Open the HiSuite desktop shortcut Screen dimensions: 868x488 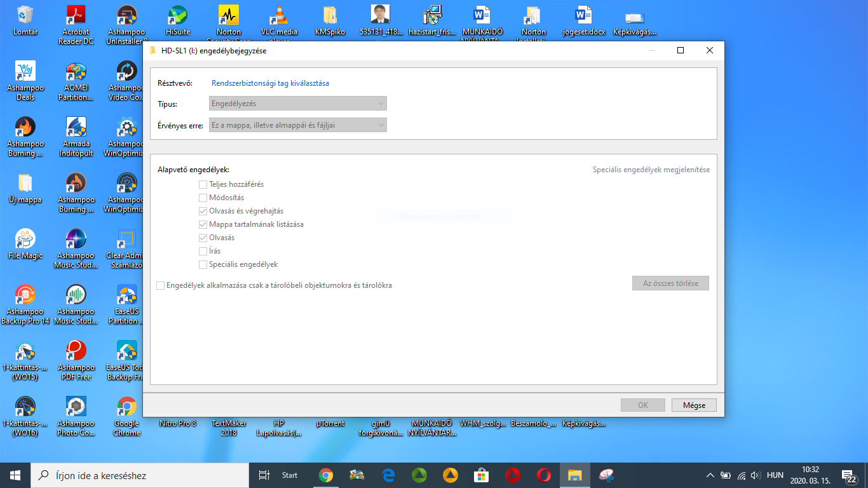tap(178, 20)
